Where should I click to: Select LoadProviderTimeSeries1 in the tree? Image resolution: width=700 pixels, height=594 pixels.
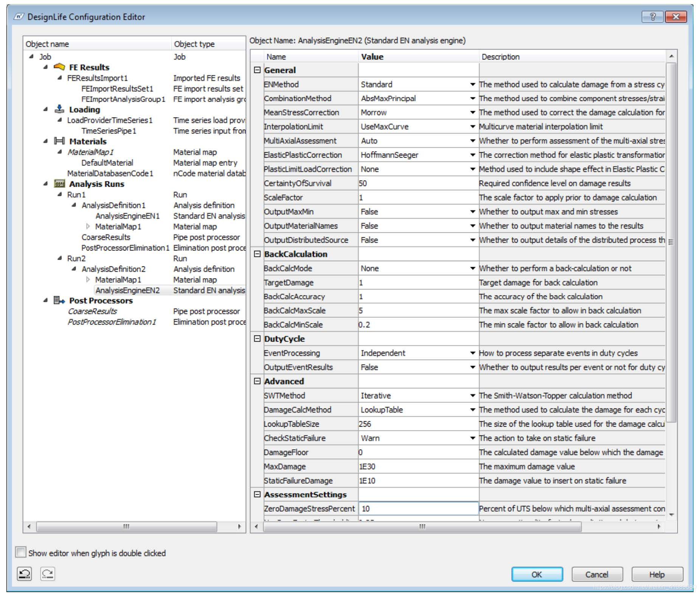click(x=110, y=120)
